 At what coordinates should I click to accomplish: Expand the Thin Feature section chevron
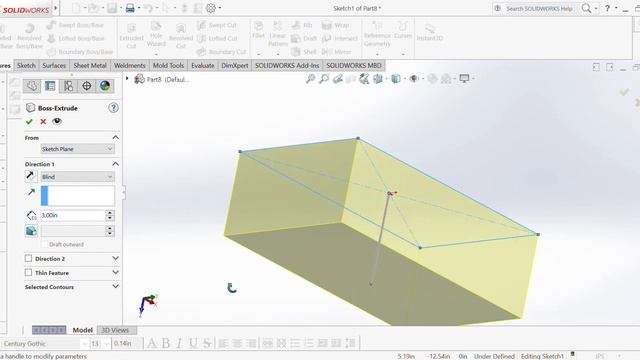pos(116,272)
